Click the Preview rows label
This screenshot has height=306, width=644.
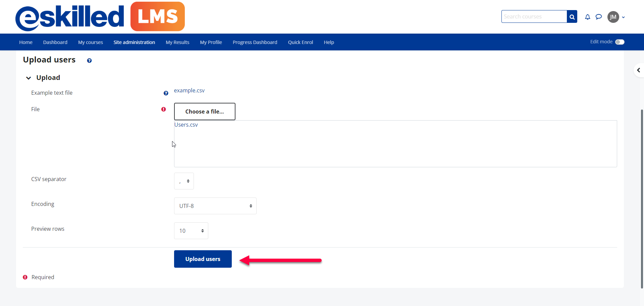point(48,229)
